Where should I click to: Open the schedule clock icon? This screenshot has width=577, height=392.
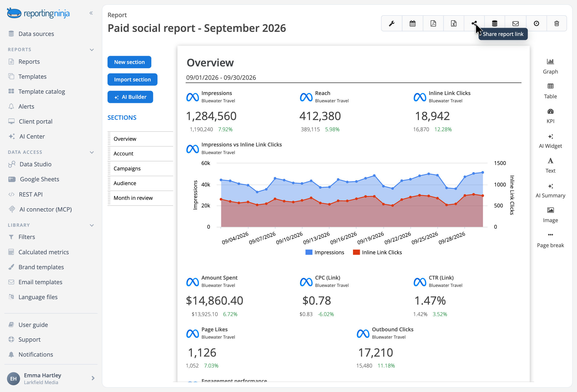coord(536,24)
